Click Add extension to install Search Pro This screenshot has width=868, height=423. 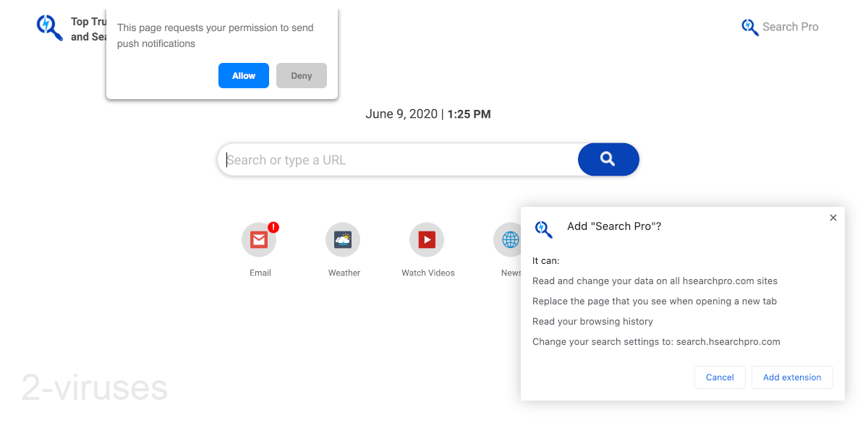[792, 377]
